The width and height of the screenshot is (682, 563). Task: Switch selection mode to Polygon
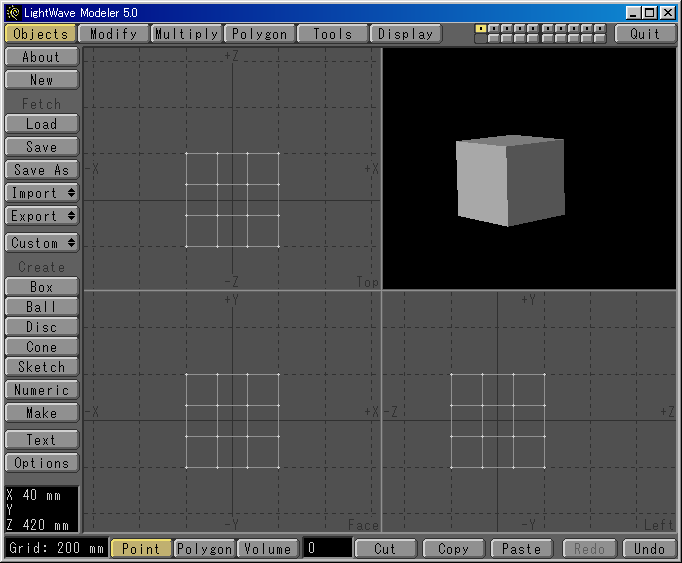(204, 548)
